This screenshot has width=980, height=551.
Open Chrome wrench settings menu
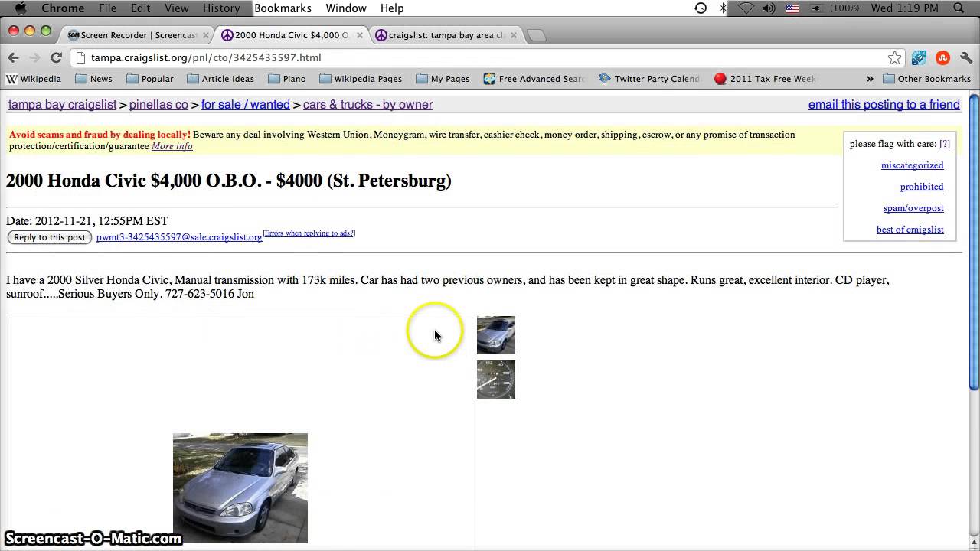pos(965,57)
